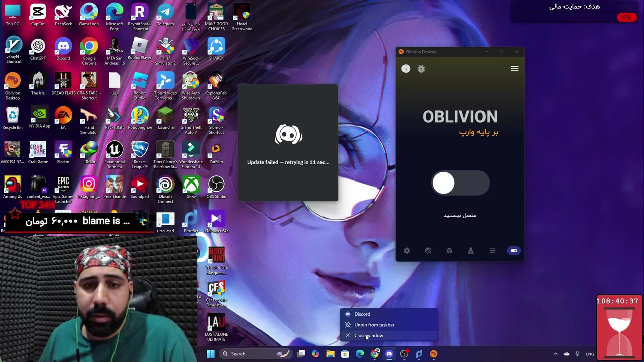
Task: Select the Grand Theft Auto V desktop shortcut
Action: (x=191, y=121)
